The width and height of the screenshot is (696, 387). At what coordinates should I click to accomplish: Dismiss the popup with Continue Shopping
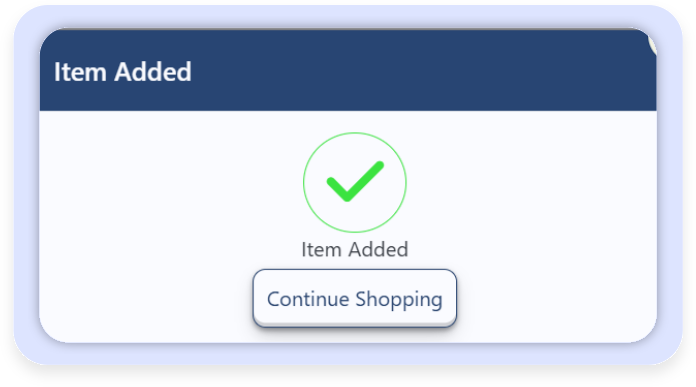355,298
